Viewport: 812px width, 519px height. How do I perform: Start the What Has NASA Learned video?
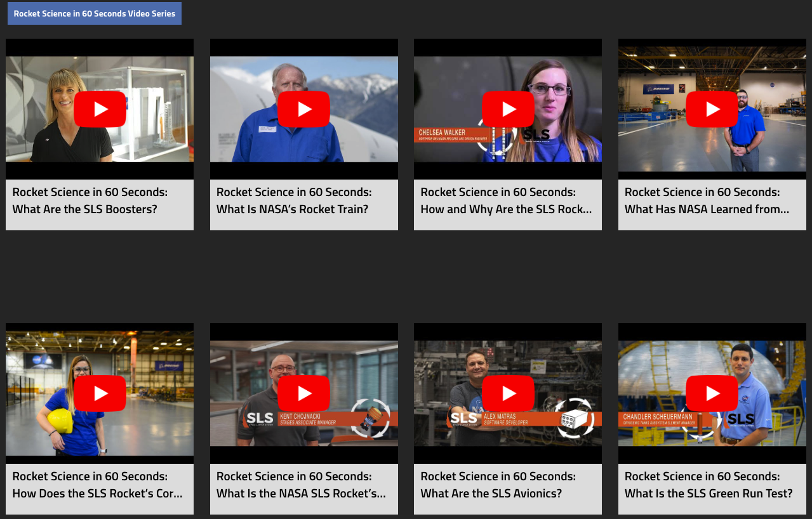[712, 109]
